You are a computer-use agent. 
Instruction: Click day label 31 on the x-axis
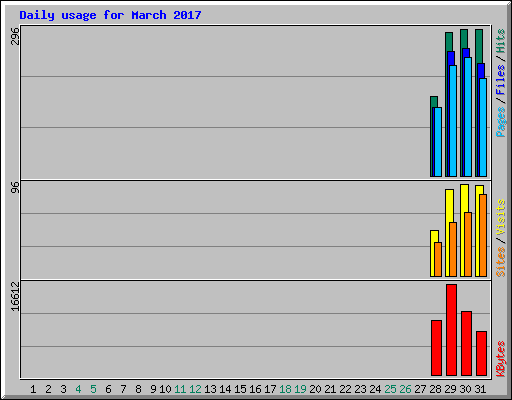tap(480, 389)
